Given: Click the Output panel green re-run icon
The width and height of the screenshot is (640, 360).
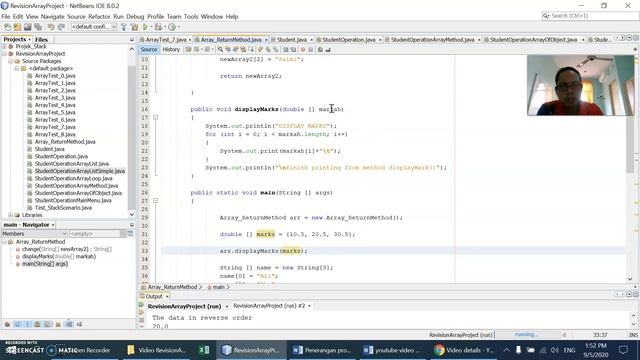Looking at the screenshot, I should [141, 305].
